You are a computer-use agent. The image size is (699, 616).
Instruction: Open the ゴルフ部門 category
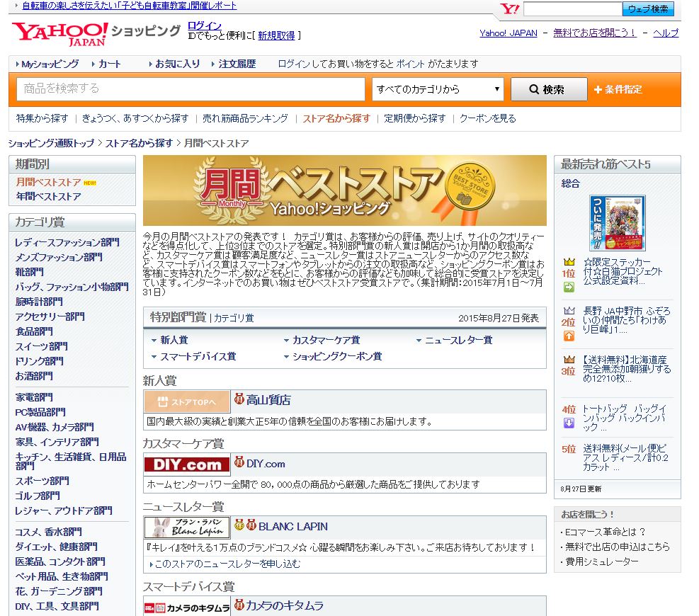point(38,496)
